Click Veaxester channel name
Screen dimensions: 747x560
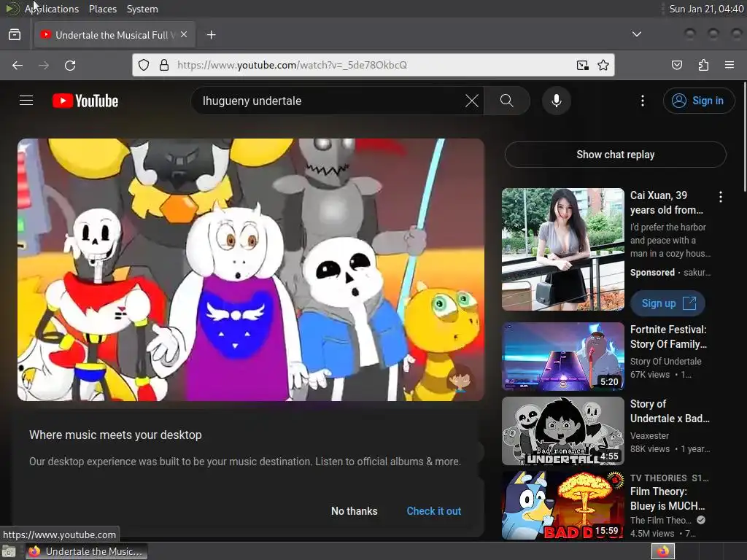tap(649, 436)
